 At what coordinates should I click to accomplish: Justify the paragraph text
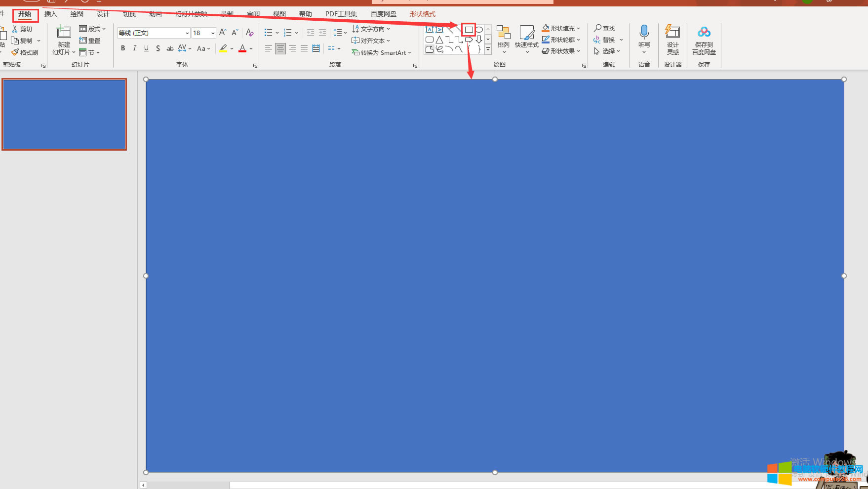pyautogui.click(x=304, y=48)
